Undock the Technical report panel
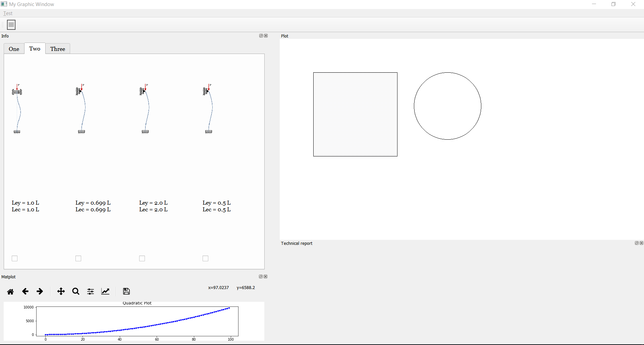The height and width of the screenshot is (345, 644). pos(637,243)
